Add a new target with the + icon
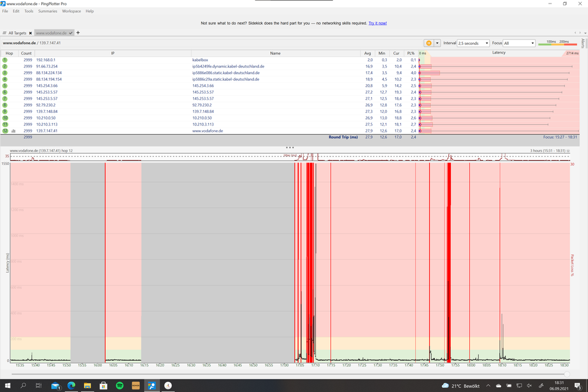Image resolution: width=588 pixels, height=392 pixels. (78, 33)
